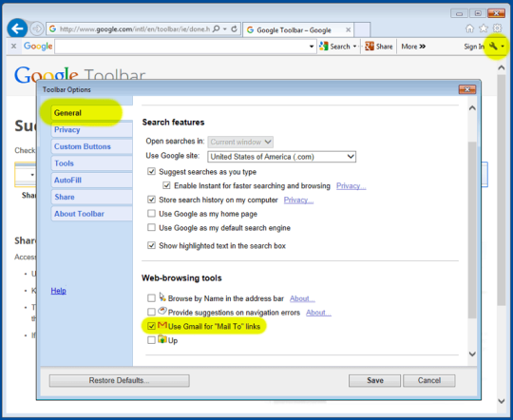The image size is (513, 420).
Task: Enable Provide suggestions on navigation errors
Action: coord(151,312)
